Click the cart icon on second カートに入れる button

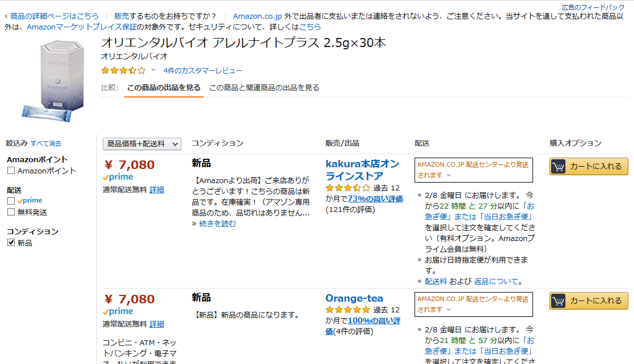coord(559,301)
